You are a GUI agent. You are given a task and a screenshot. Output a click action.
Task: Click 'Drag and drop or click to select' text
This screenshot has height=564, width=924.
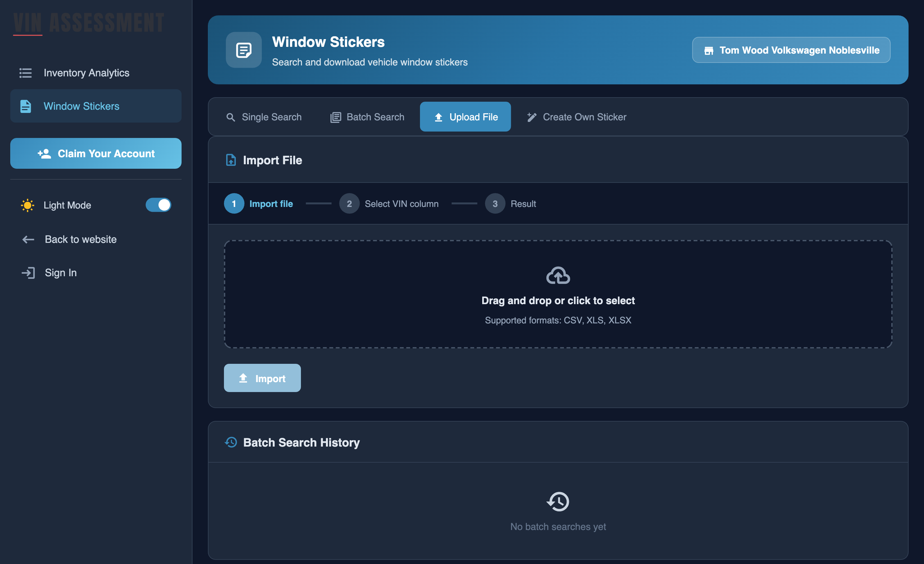[558, 301]
